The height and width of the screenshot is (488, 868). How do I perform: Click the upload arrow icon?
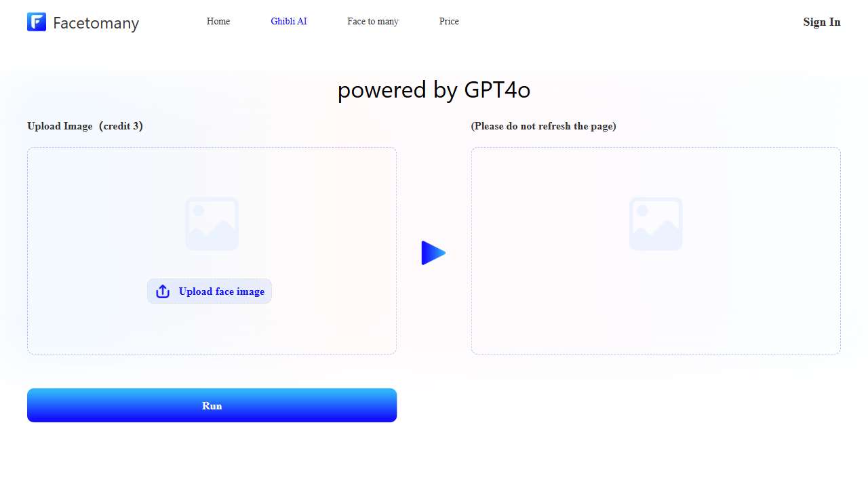pyautogui.click(x=163, y=291)
